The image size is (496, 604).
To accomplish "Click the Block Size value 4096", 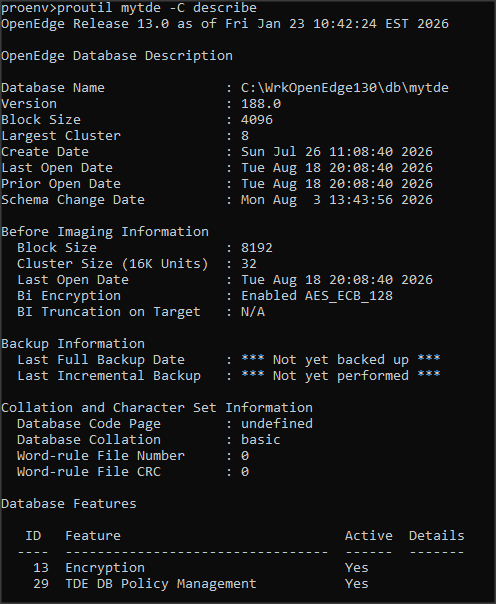I will point(257,120).
